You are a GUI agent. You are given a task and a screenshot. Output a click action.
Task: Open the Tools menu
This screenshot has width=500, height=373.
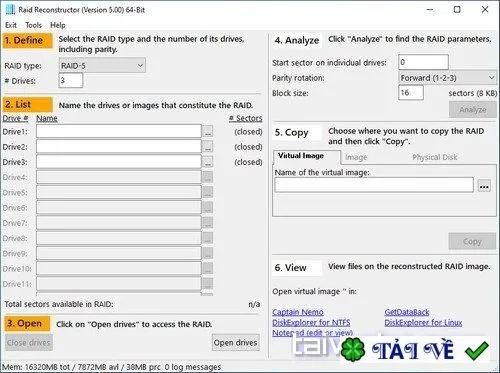point(33,25)
